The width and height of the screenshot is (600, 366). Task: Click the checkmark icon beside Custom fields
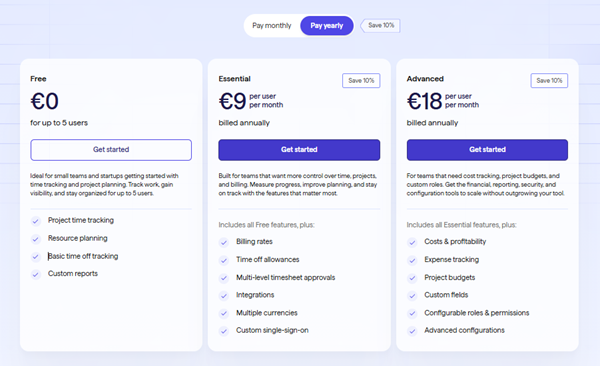[412, 296]
